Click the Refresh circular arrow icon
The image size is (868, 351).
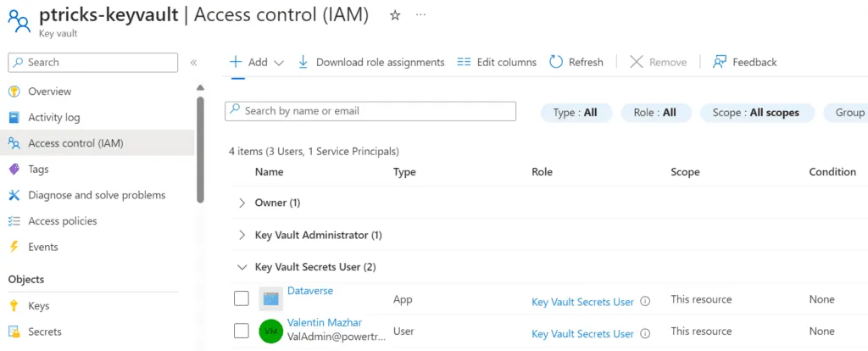[x=556, y=62]
